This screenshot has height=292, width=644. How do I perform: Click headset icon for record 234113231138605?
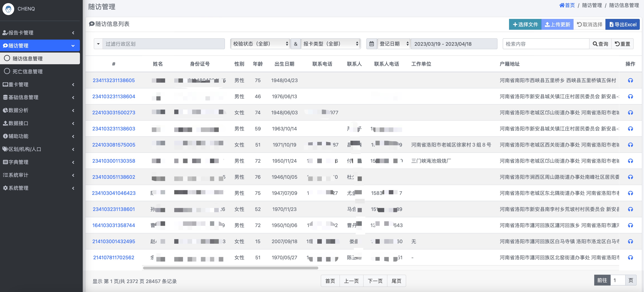coord(630,80)
